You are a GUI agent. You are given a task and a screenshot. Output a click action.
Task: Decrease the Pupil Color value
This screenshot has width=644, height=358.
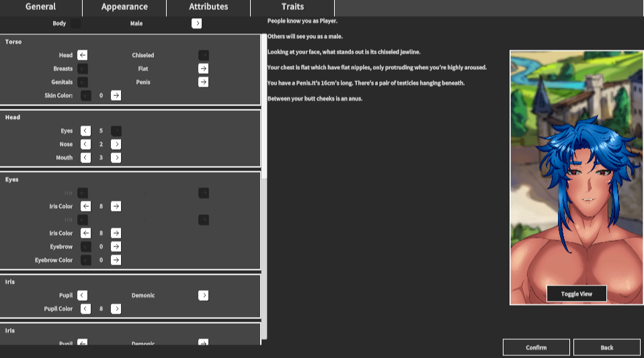(x=85, y=309)
